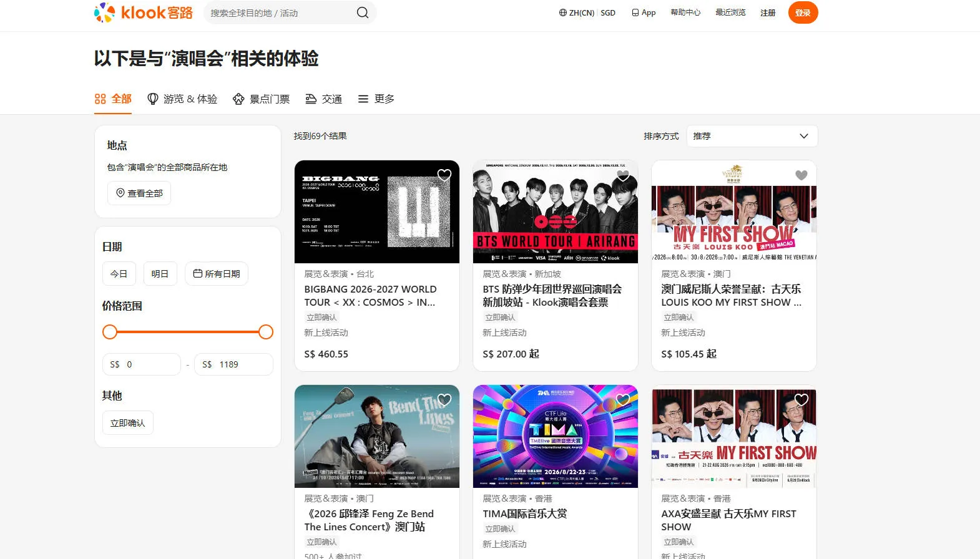The height and width of the screenshot is (559, 980).
Task: Open 邱锋泽 Feng Ze Bend The Lines title
Action: [369, 520]
